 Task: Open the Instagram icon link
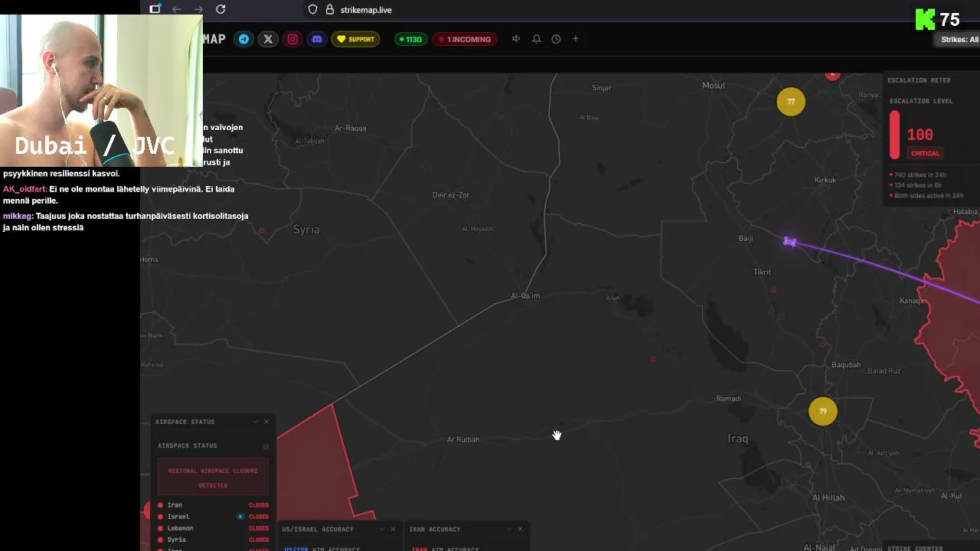[292, 39]
